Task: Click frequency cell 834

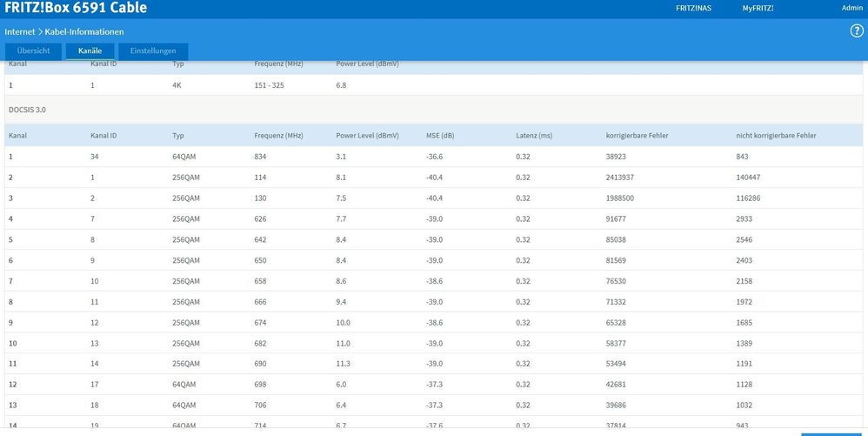Action: click(260, 157)
